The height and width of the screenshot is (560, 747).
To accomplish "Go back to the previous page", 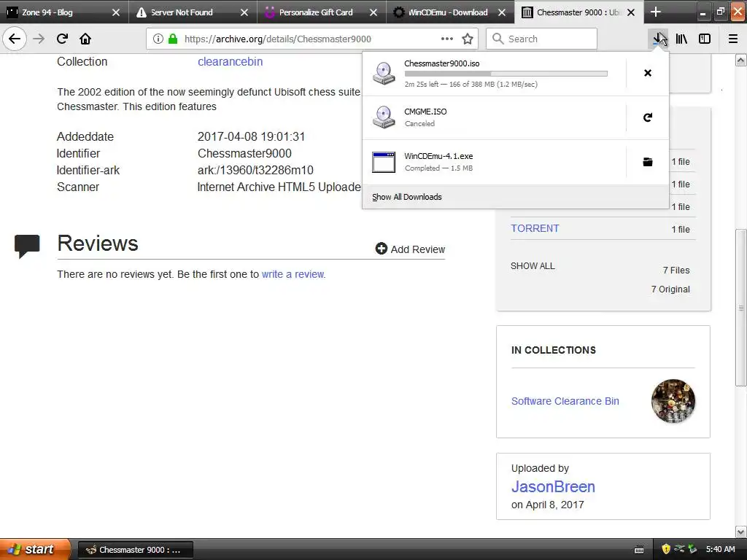I will click(15, 39).
